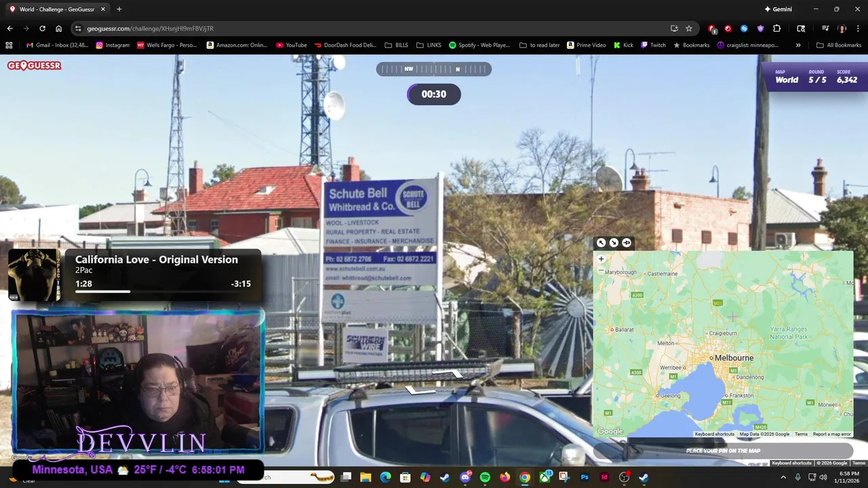Expand the to read later bookmark folder
The width and height of the screenshot is (868, 488).
click(540, 45)
